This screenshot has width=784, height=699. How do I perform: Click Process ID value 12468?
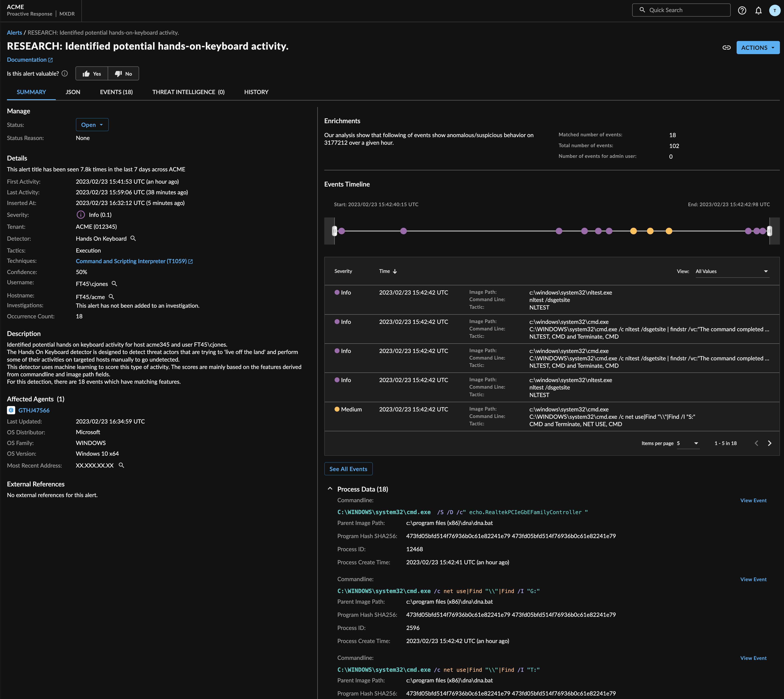pos(414,549)
